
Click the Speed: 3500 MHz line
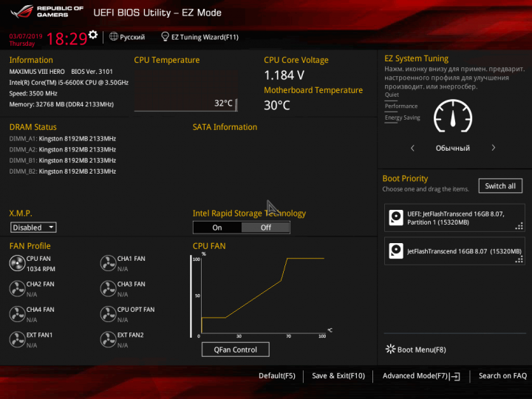click(x=33, y=94)
